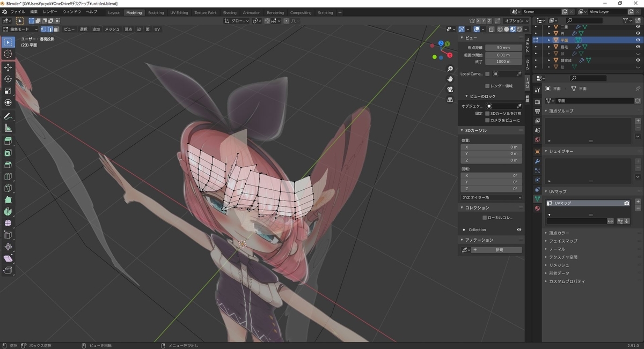
Task: Select the Knife tool
Action: pyautogui.click(x=8, y=188)
